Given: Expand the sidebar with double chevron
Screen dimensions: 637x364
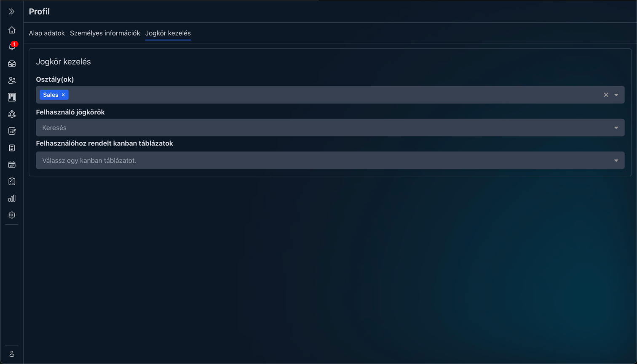Looking at the screenshot, I should tap(12, 12).
